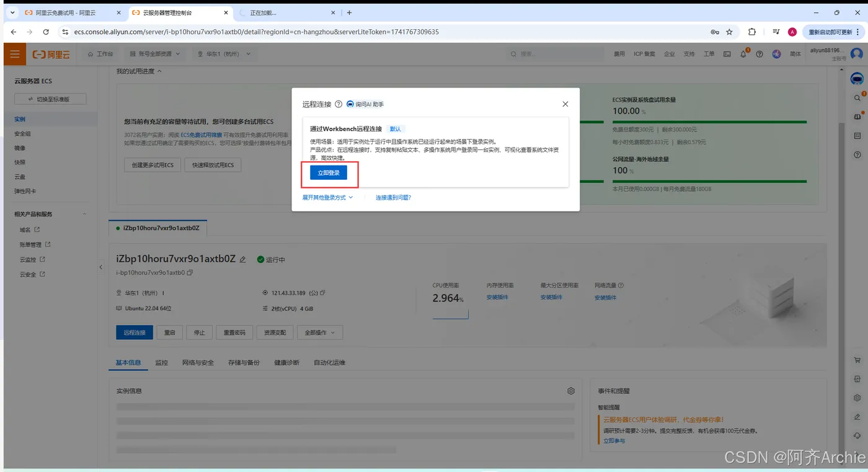Click the Chrome address bar URL

[x=256, y=32]
